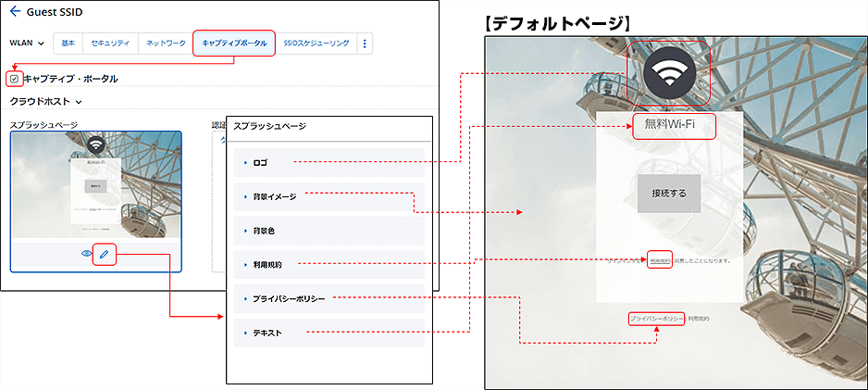Click the 無料Wi-Fi title text

pyautogui.click(x=669, y=125)
